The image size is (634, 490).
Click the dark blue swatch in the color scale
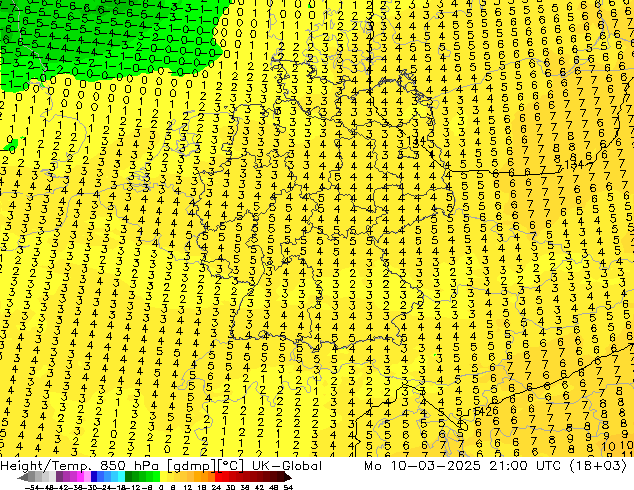tap(94, 476)
